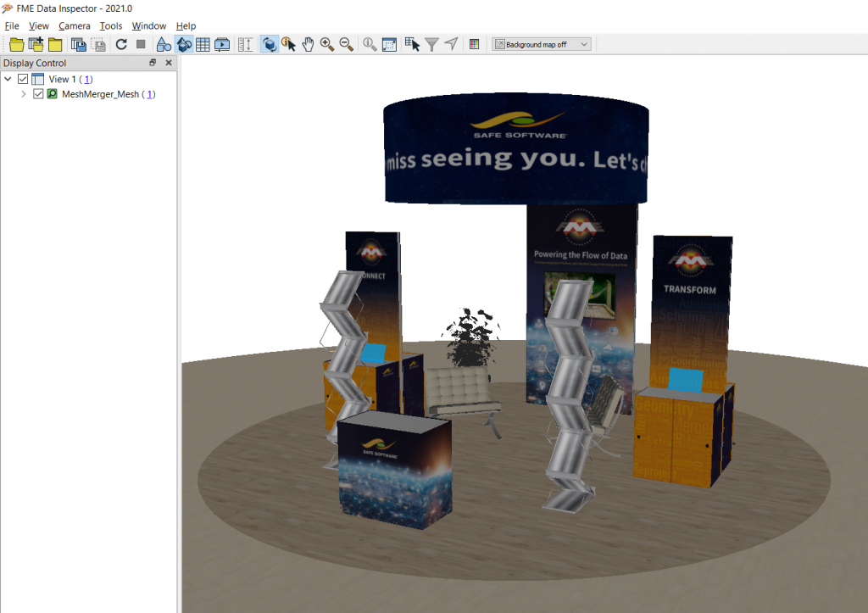Open the Camera menu

(x=75, y=26)
